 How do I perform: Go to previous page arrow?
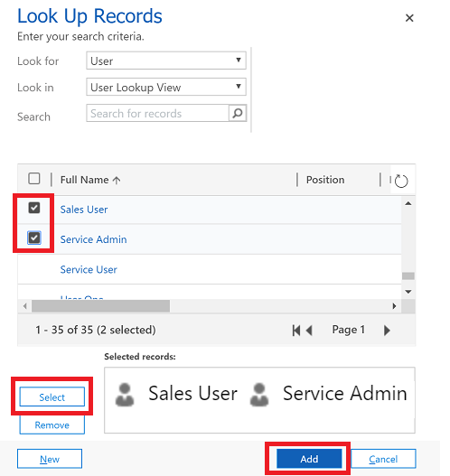click(309, 330)
